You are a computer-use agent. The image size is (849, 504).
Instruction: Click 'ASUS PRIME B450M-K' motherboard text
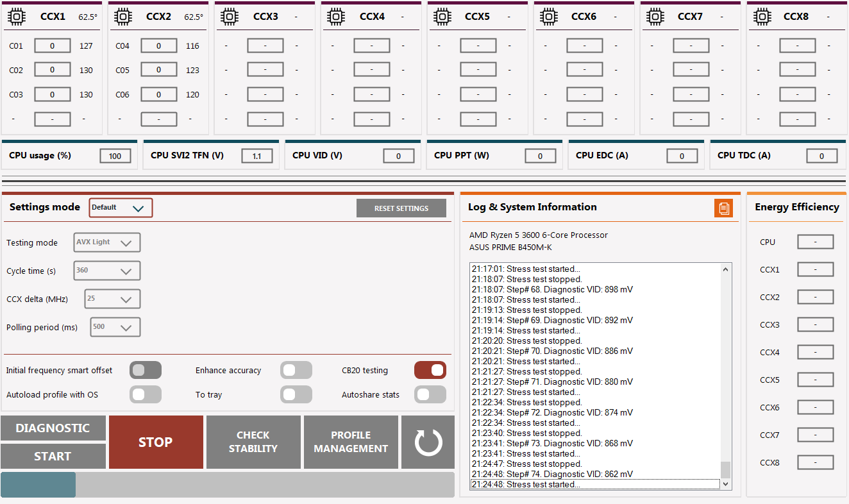coord(510,248)
